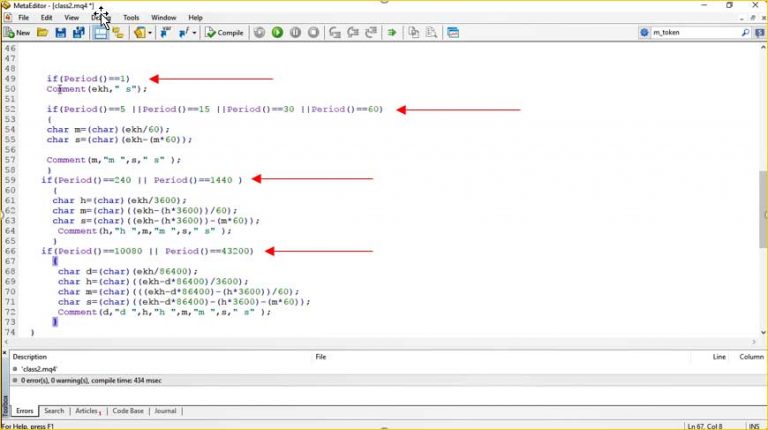Click 'if(Period()==1)' on line 49

coord(88,79)
